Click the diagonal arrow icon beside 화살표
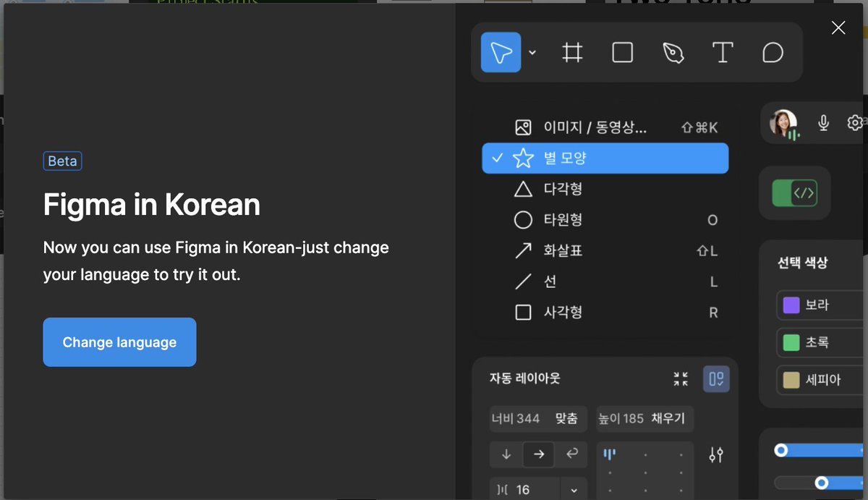Viewport: 868px width, 500px height. (523, 250)
